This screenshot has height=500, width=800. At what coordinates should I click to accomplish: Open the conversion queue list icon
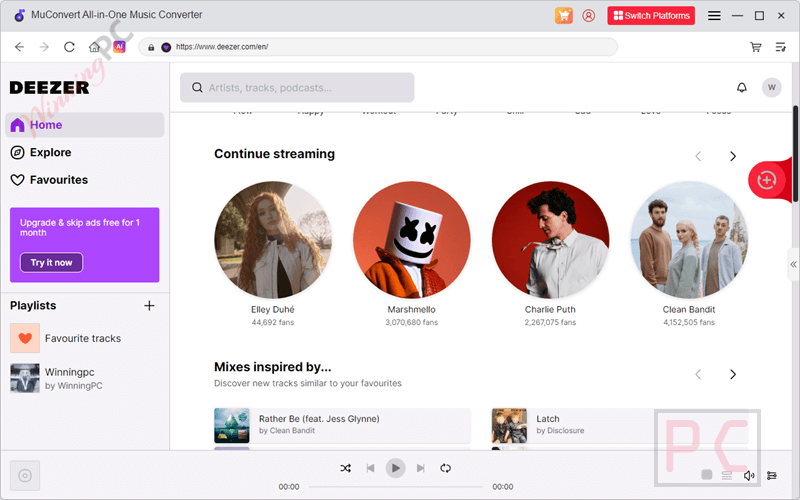click(x=781, y=47)
